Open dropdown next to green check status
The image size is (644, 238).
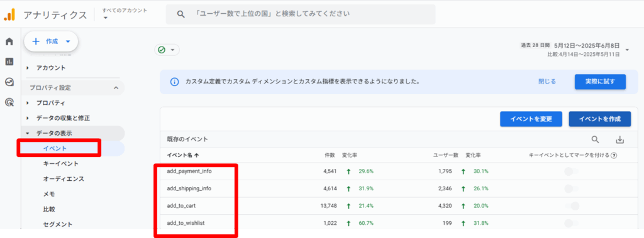[172, 50]
